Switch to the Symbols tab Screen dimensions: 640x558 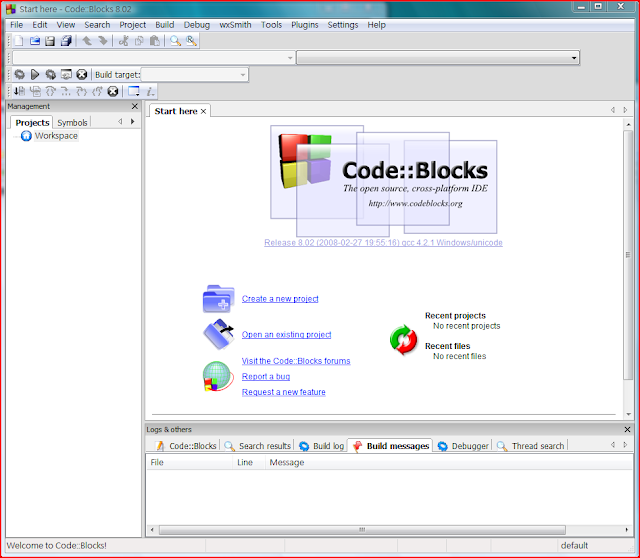72,122
